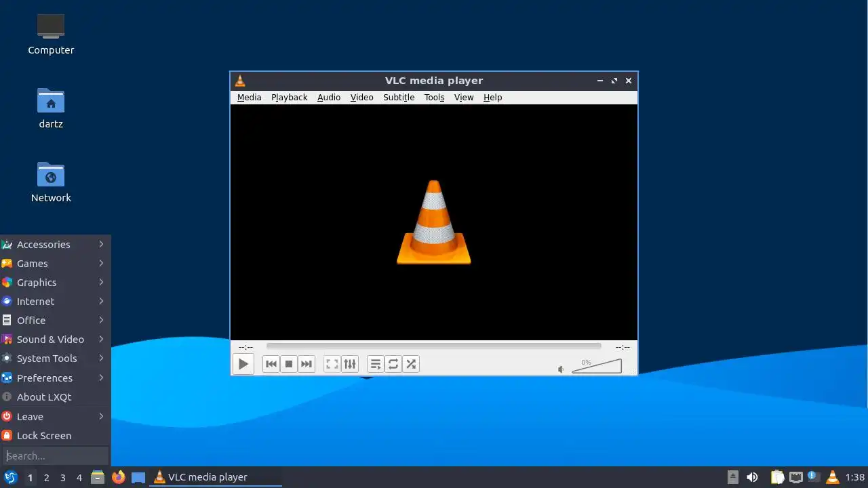Skip to previous media in VLC

(271, 364)
